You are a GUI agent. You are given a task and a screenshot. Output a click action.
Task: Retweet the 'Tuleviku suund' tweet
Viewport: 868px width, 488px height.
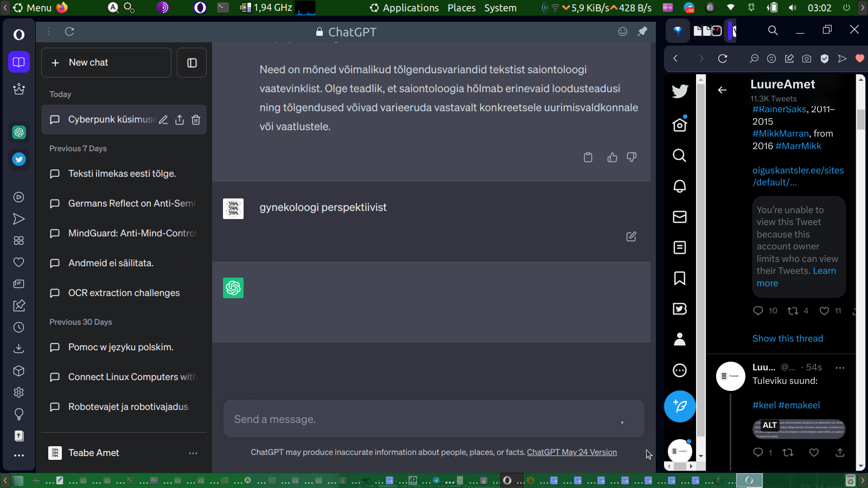788,452
